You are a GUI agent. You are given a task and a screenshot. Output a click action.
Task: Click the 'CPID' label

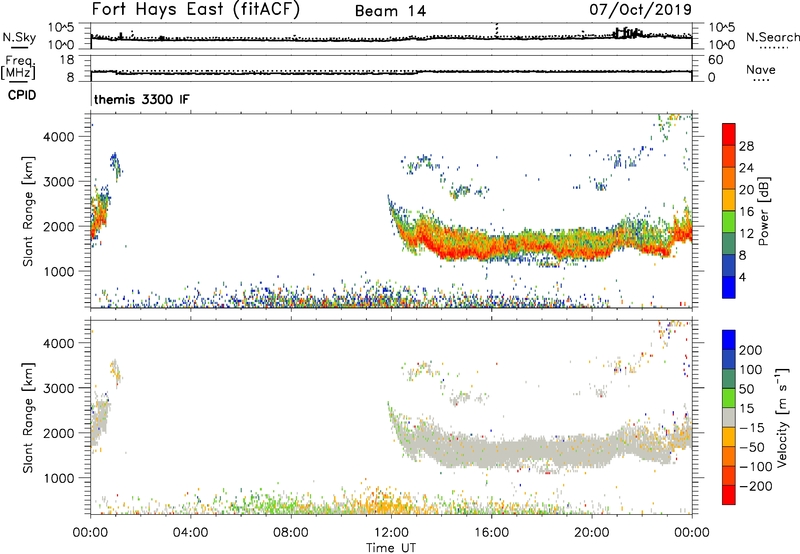click(22, 95)
